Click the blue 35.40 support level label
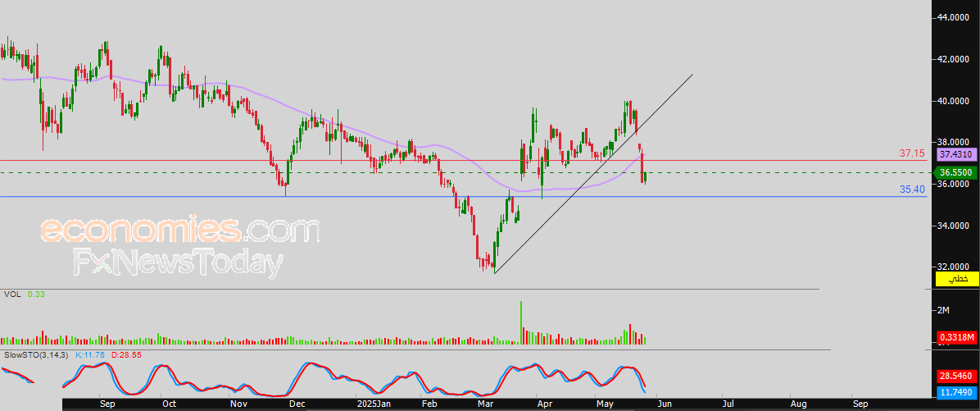Viewport: 980px width, 411px height. click(x=912, y=189)
